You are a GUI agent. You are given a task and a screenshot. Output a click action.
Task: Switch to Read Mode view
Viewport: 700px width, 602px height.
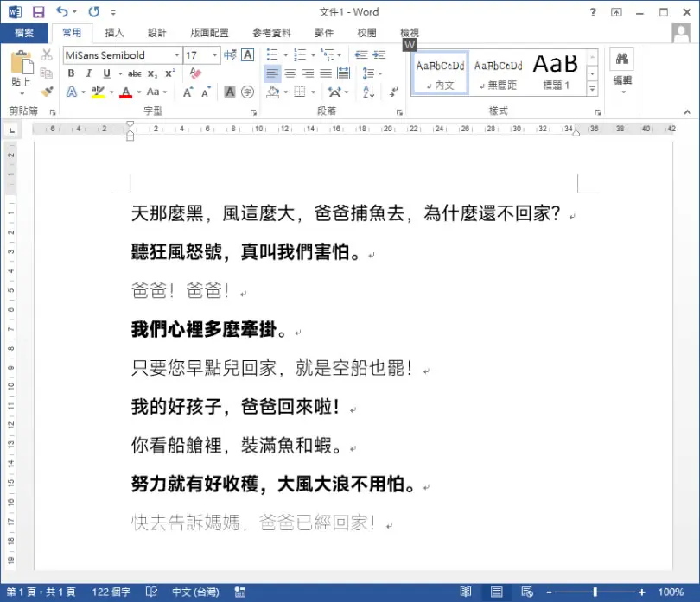pos(466,592)
